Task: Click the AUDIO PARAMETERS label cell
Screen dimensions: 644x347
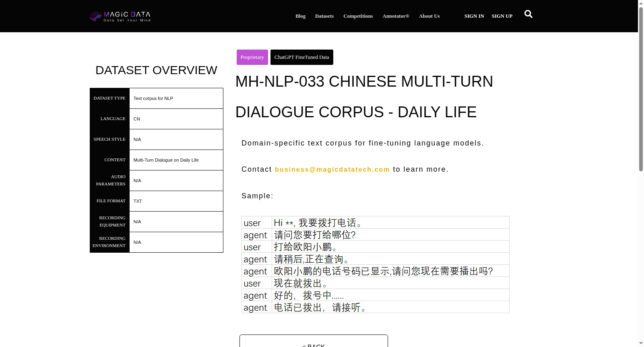Action: 109,181
